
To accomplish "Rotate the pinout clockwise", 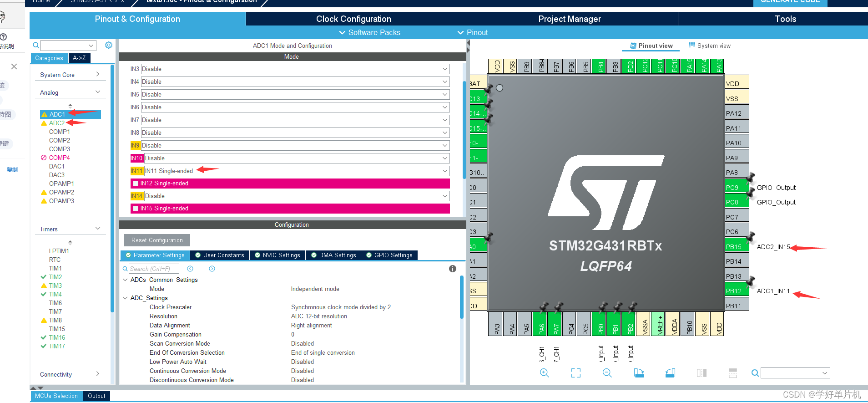I will [x=639, y=373].
